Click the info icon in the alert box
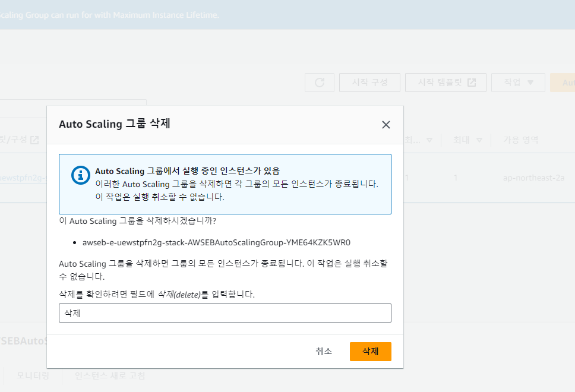The width and height of the screenshot is (575, 392). pos(81,175)
